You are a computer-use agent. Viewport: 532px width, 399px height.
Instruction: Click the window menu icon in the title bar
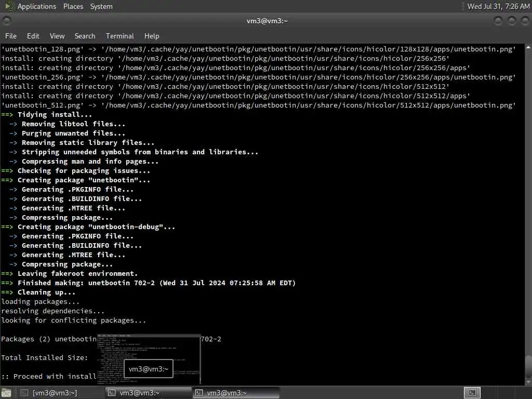(x=6, y=21)
